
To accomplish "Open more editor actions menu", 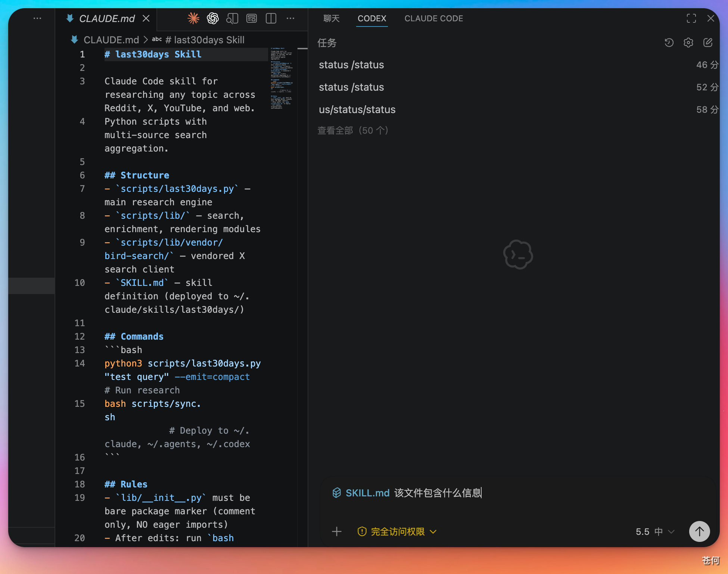I will point(290,18).
